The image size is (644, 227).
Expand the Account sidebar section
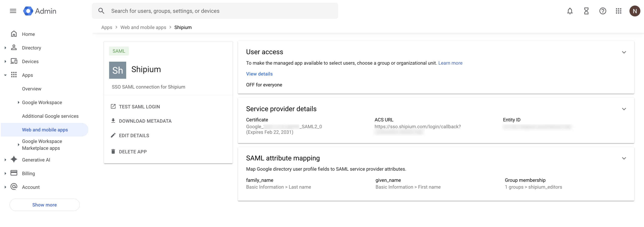pyautogui.click(x=5, y=187)
